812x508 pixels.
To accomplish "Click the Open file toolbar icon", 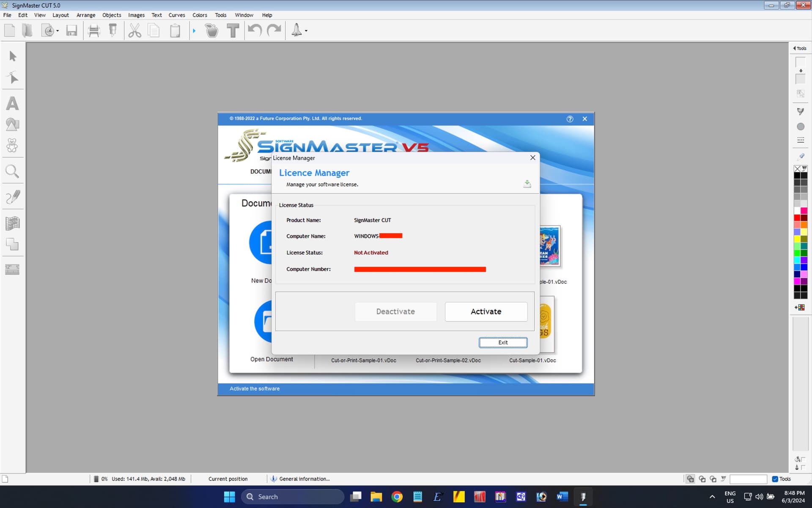I will pos(27,30).
